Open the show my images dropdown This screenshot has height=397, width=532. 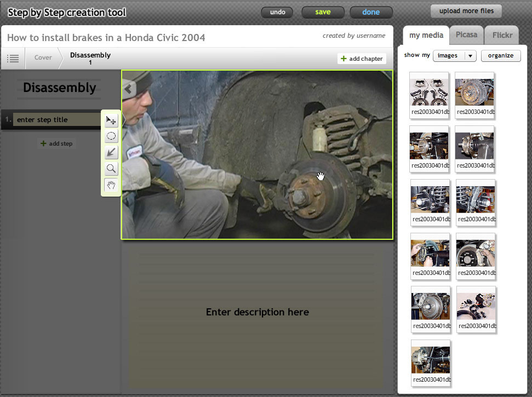click(455, 56)
